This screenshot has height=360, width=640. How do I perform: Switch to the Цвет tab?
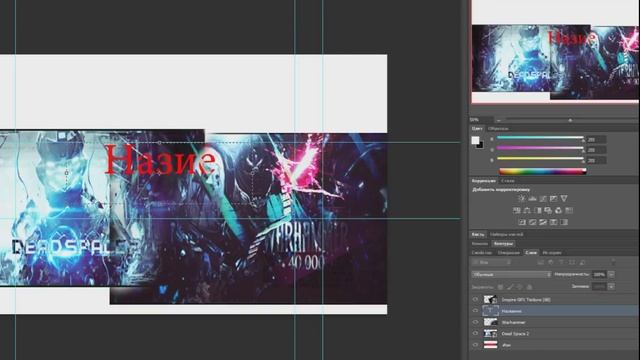point(477,129)
